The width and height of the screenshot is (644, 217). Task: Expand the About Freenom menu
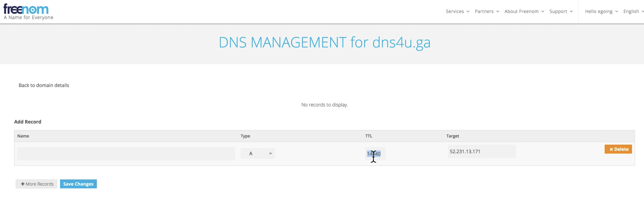click(x=524, y=12)
